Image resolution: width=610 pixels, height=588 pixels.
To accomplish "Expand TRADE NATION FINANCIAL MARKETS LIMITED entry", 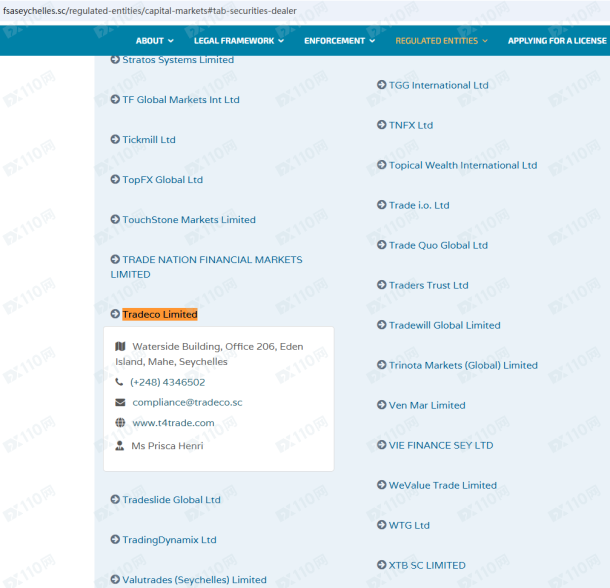I will [207, 267].
